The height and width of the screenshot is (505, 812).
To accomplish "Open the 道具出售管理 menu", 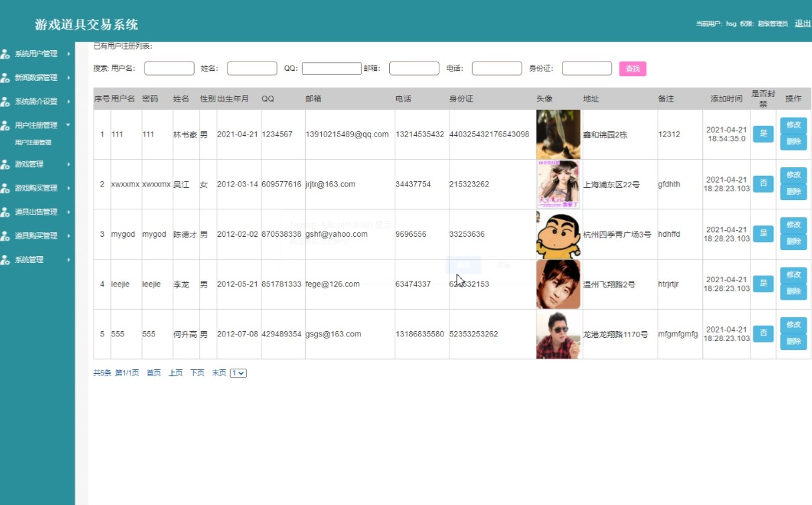I will (36, 212).
